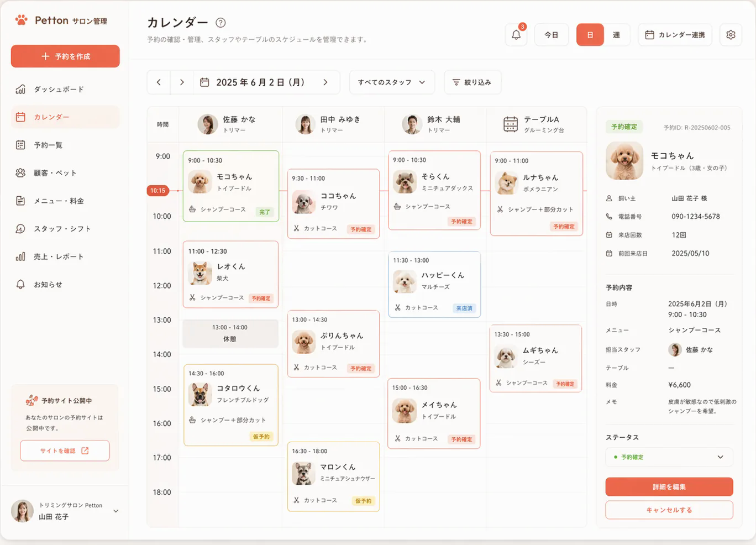Viewport: 756px width, 545px height.
Task: Click the phone icon beside 電話番号
Action: [x=609, y=217]
